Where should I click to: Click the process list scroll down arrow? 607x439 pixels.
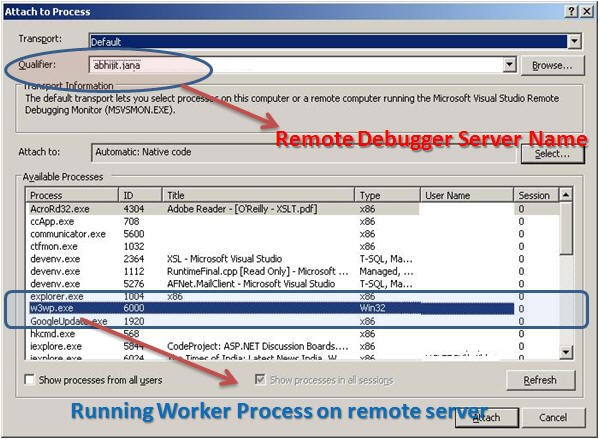566,352
